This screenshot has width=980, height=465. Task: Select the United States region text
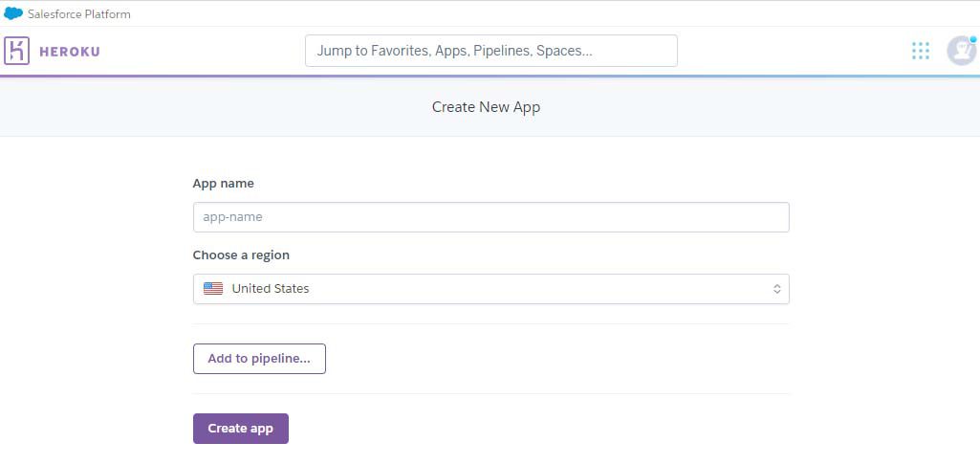271,289
